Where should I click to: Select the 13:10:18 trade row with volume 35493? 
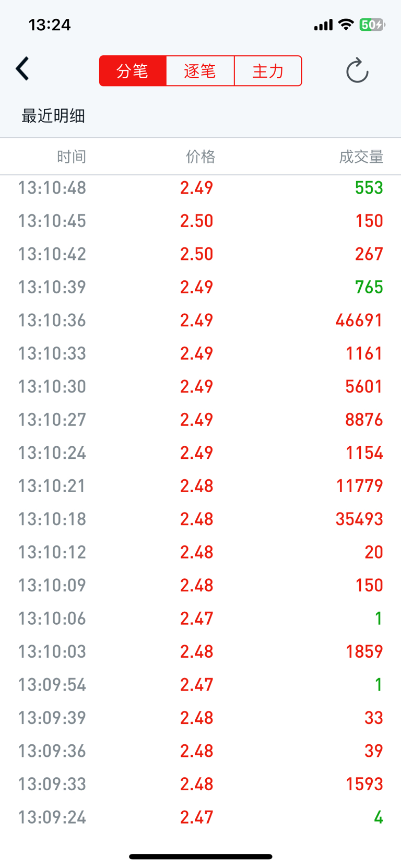[x=200, y=519]
